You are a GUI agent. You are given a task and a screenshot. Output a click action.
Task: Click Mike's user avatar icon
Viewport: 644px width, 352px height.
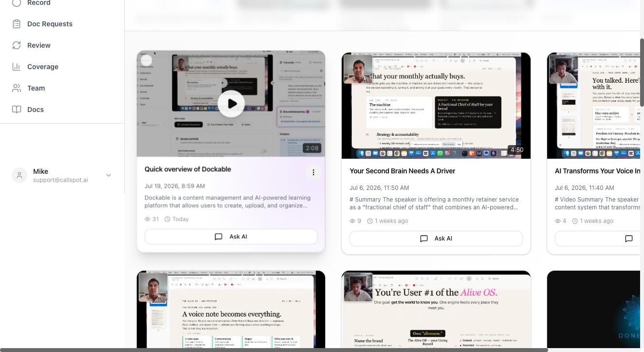[x=19, y=176]
